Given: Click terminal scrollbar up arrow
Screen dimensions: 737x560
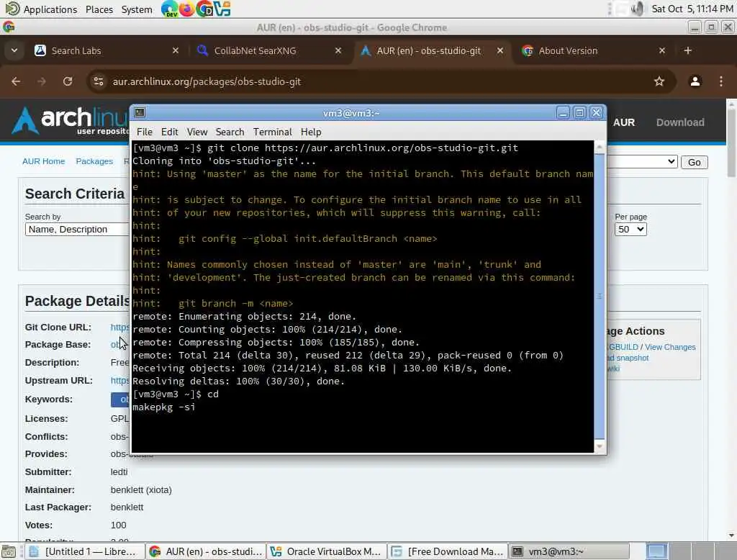Looking at the screenshot, I should [x=600, y=147].
